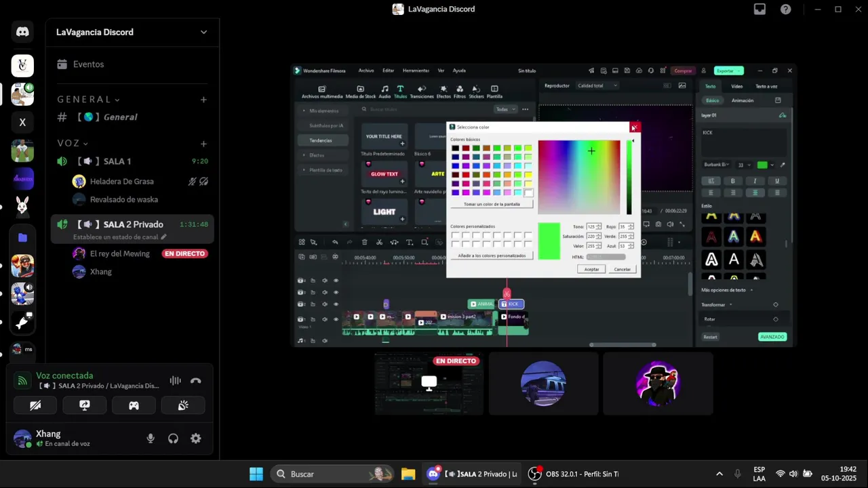This screenshot has height=488, width=868.
Task: Join the SALA 1 voice channel
Action: (x=132, y=161)
